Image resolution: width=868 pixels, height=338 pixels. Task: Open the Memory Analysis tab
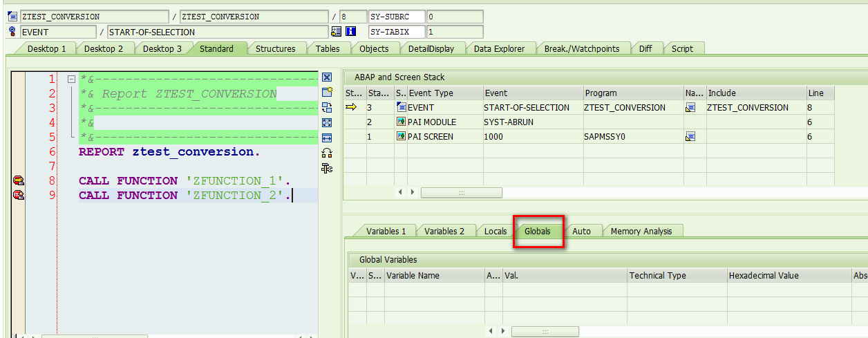tap(641, 231)
